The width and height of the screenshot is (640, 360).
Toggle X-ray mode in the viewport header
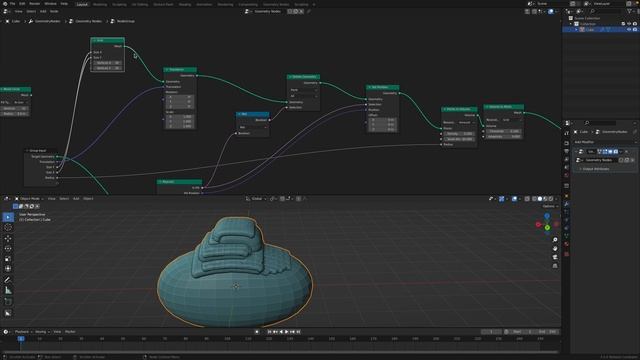527,199
